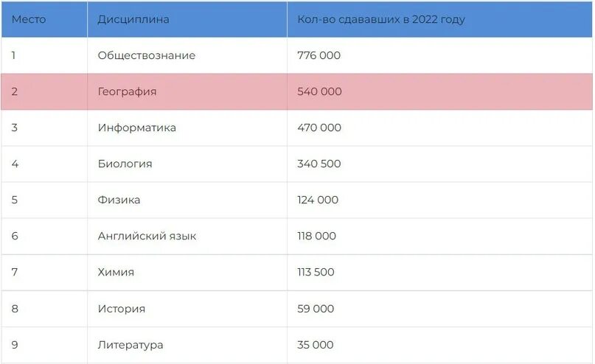Click the Место column header
595x364 pixels.
[44, 19]
